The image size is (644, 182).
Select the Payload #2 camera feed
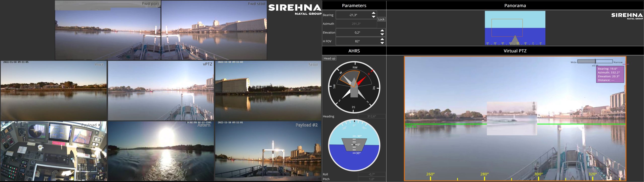[x=268, y=151]
